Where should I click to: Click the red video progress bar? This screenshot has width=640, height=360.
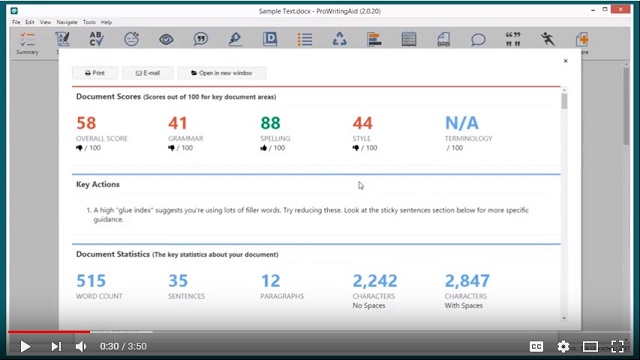(x=49, y=332)
